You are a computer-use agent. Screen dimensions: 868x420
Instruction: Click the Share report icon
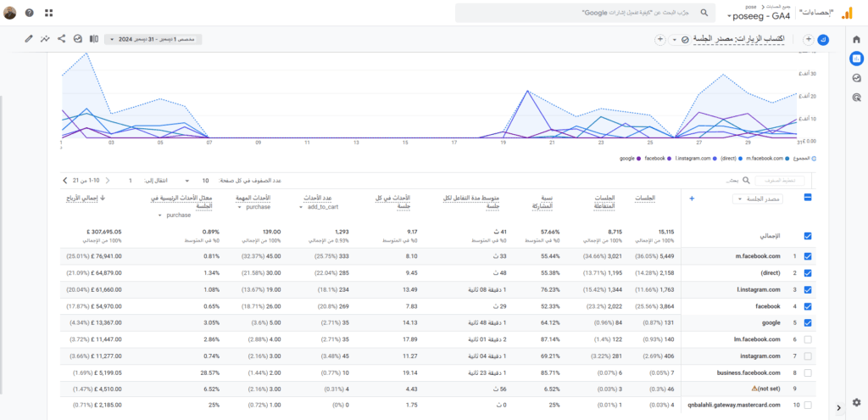pyautogui.click(x=61, y=39)
